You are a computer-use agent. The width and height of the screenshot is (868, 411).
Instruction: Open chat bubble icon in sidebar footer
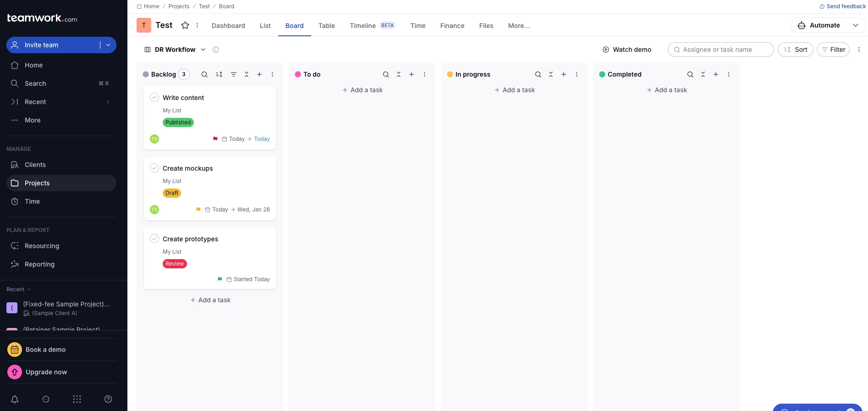[x=46, y=399]
